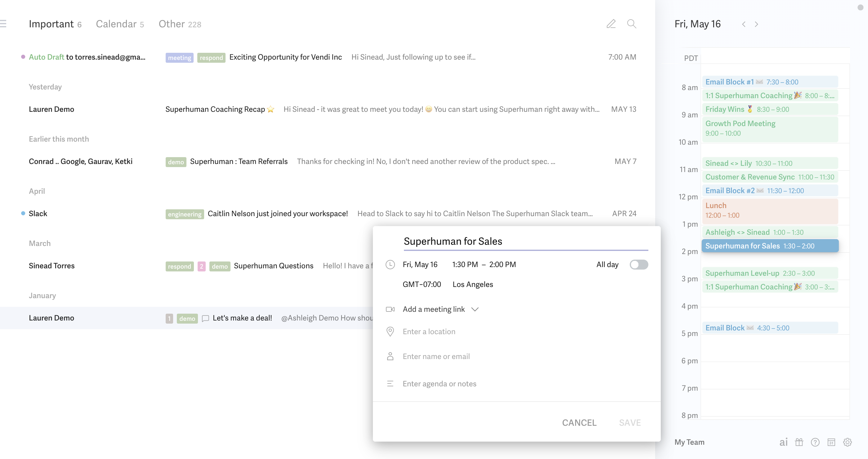
Task: Open Friday Wins calendar event
Action: click(770, 109)
